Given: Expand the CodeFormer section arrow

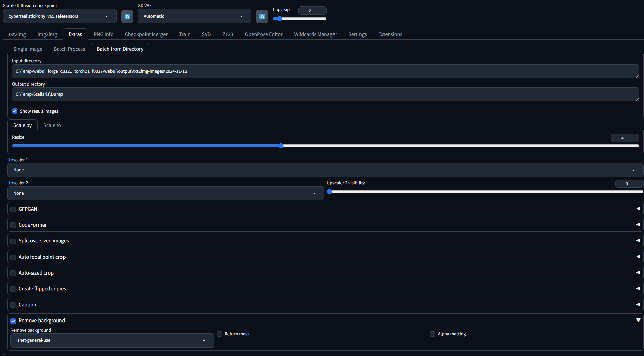Looking at the screenshot, I should coord(638,224).
